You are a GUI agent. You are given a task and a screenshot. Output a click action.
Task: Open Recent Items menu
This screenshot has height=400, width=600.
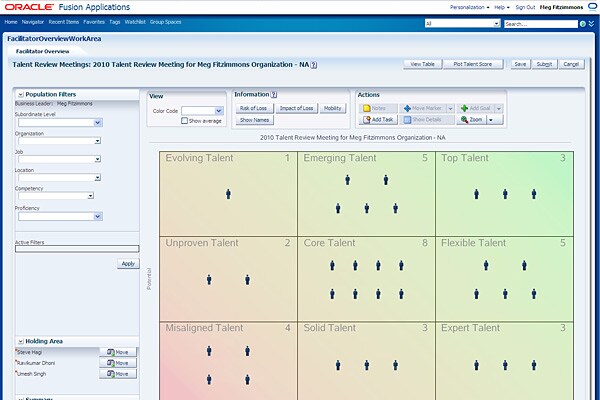tap(64, 22)
